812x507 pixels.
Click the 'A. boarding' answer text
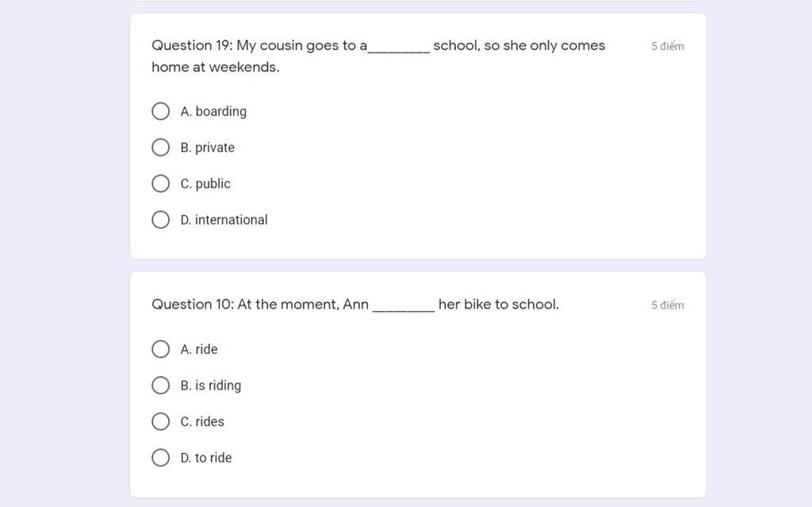pyautogui.click(x=213, y=111)
